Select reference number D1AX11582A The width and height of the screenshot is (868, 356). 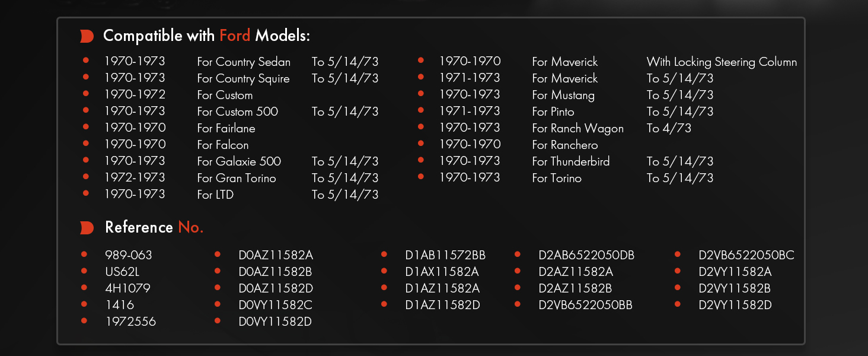click(442, 272)
